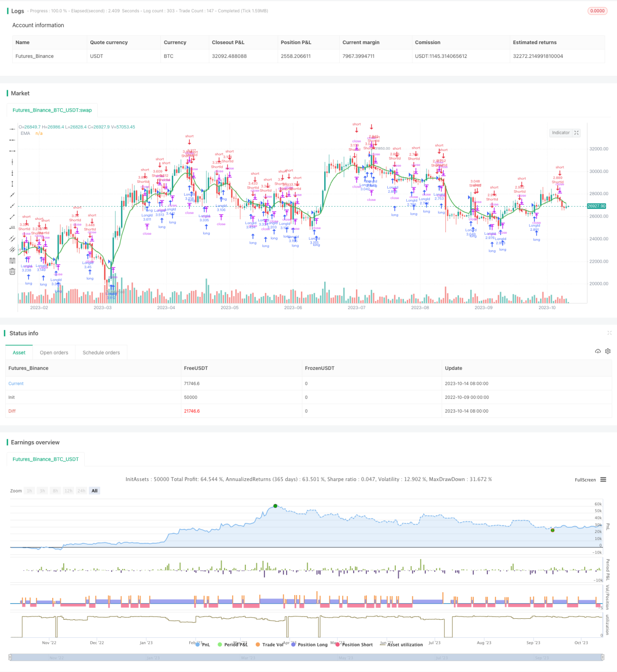This screenshot has width=617, height=672.
Task: Switch to the Schedule orders tab
Action: (x=101, y=352)
